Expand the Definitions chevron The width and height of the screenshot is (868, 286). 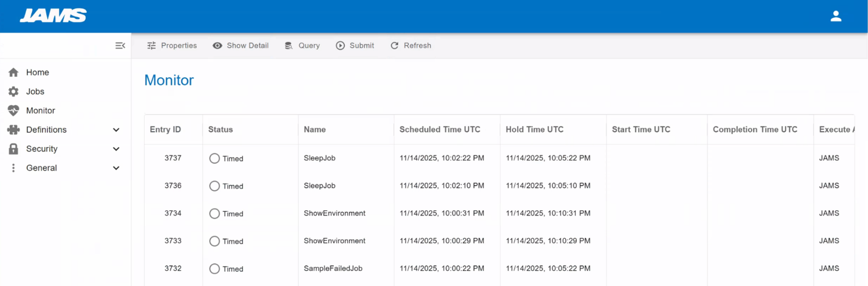tap(116, 130)
